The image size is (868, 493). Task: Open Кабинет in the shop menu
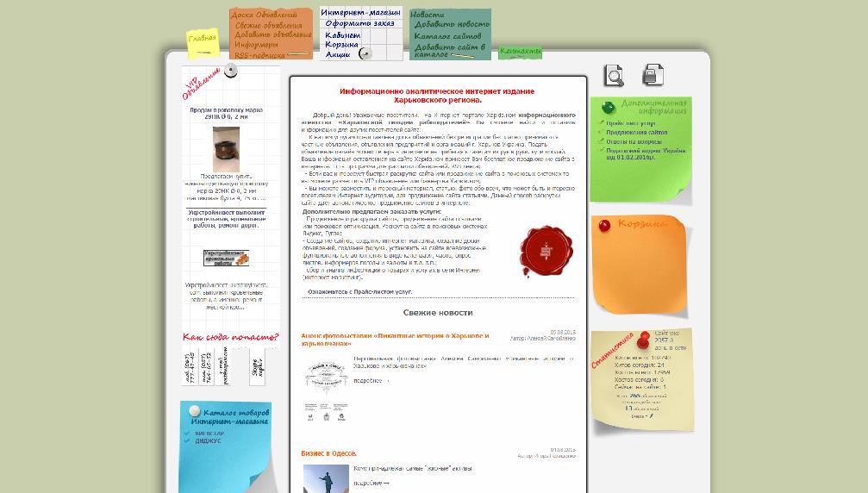click(343, 34)
